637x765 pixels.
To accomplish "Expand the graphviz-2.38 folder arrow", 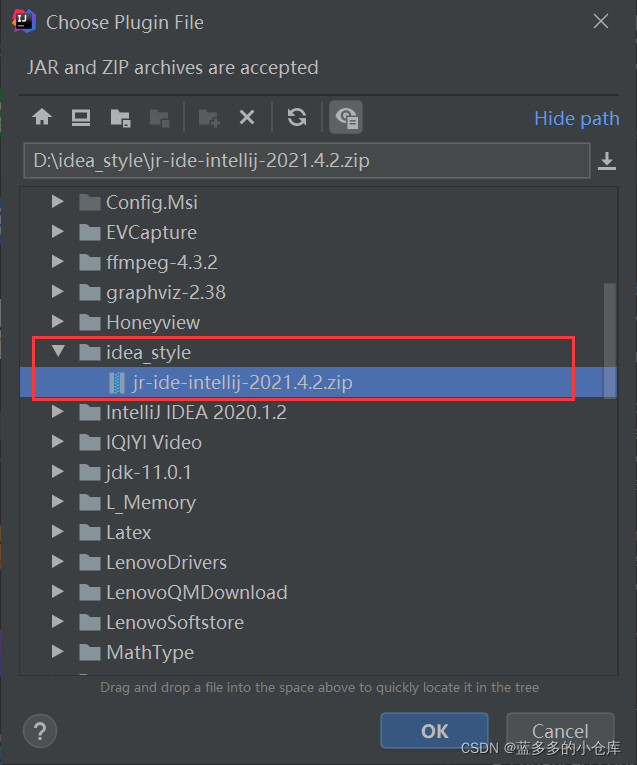I will pyautogui.click(x=58, y=292).
